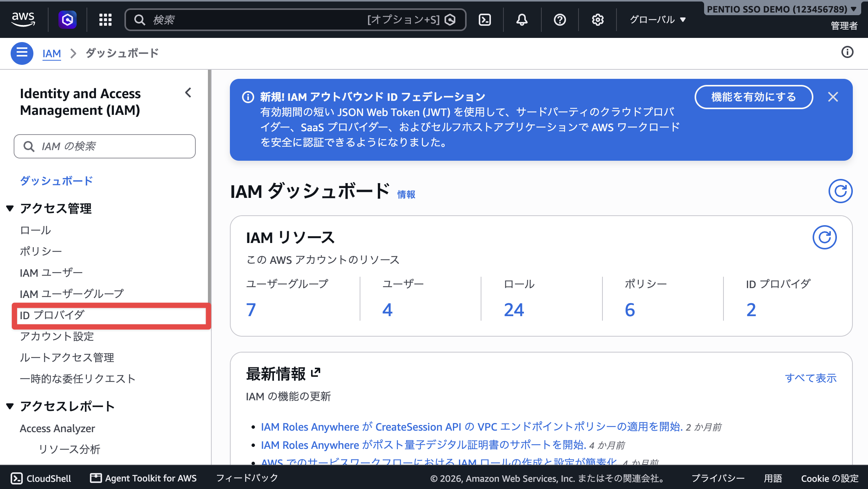Open IAM ユーザー in the sidebar
Viewport: 868px width, 489px height.
pyautogui.click(x=51, y=273)
